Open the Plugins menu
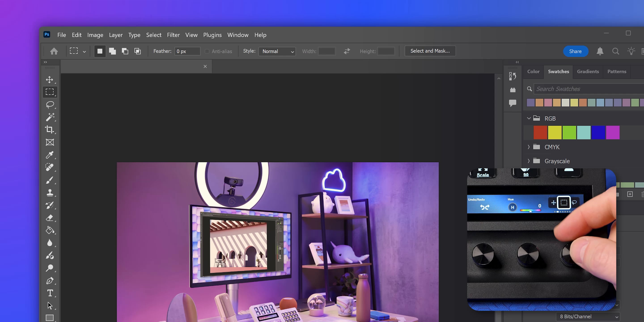 click(x=212, y=35)
